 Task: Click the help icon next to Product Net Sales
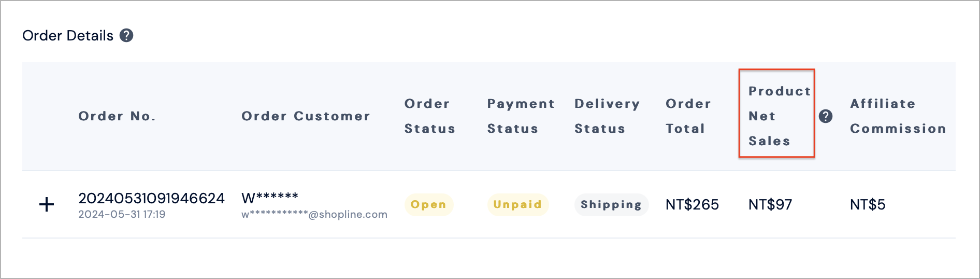[x=826, y=116]
